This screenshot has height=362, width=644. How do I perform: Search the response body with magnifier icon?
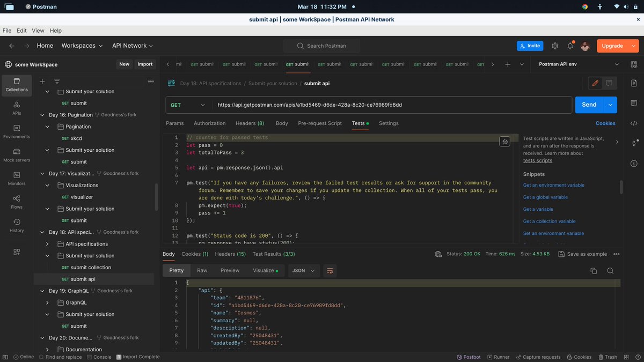click(x=610, y=271)
